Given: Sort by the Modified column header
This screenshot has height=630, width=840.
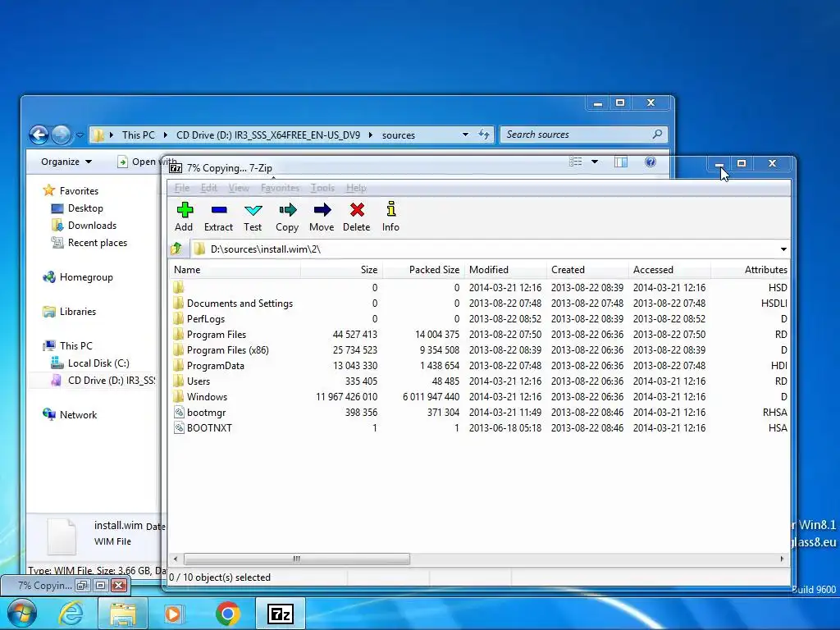Looking at the screenshot, I should point(505,269).
